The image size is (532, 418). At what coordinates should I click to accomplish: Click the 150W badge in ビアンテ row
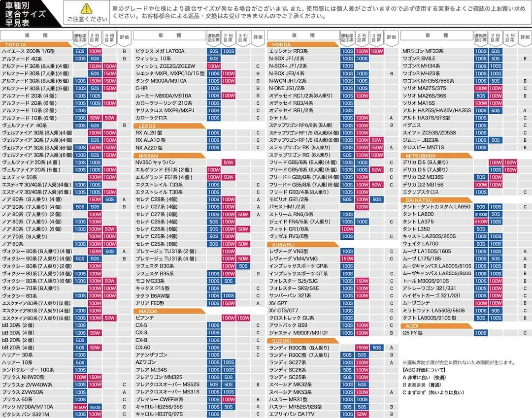click(x=243, y=318)
